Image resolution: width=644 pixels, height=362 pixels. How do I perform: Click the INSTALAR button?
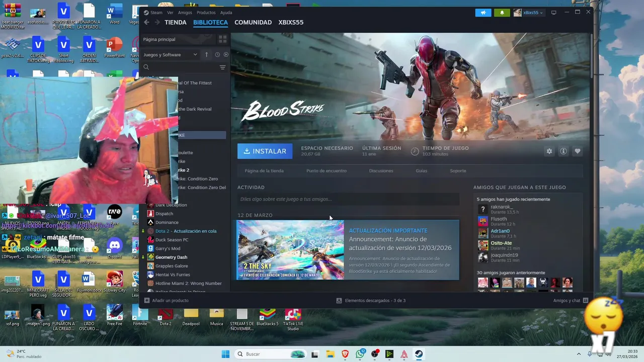tap(265, 151)
